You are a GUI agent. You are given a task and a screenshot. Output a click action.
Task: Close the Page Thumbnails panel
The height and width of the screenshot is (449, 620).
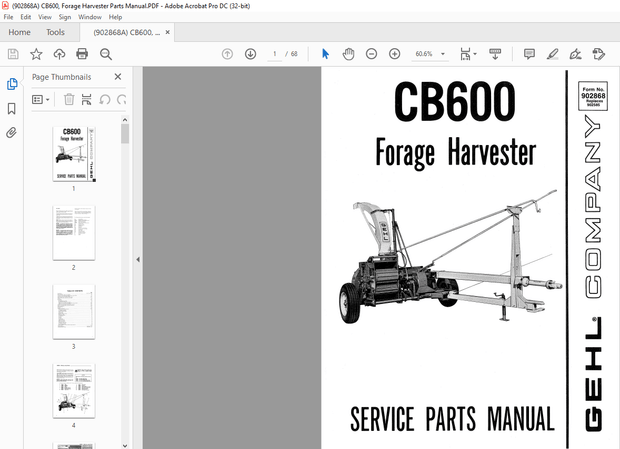point(118,77)
